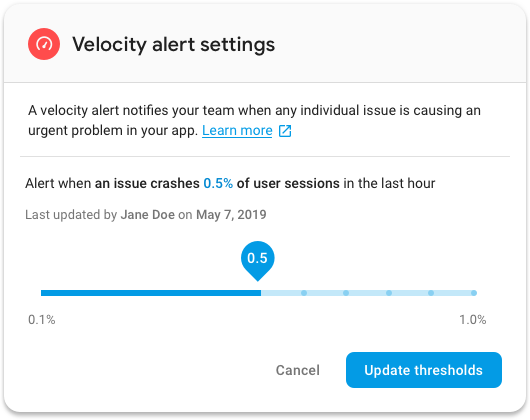This screenshot has width=530, height=420.
Task: Set threshold to the 0.8 tick dot
Action: tap(389, 293)
